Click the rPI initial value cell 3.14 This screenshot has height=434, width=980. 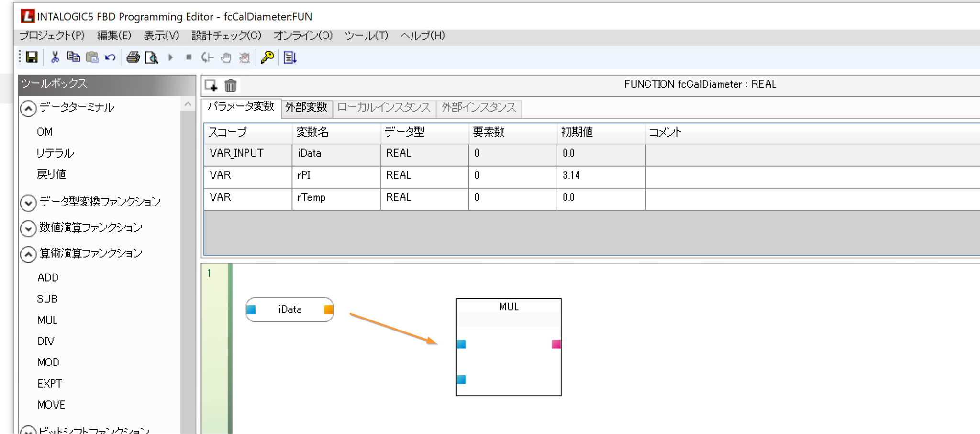(x=600, y=175)
